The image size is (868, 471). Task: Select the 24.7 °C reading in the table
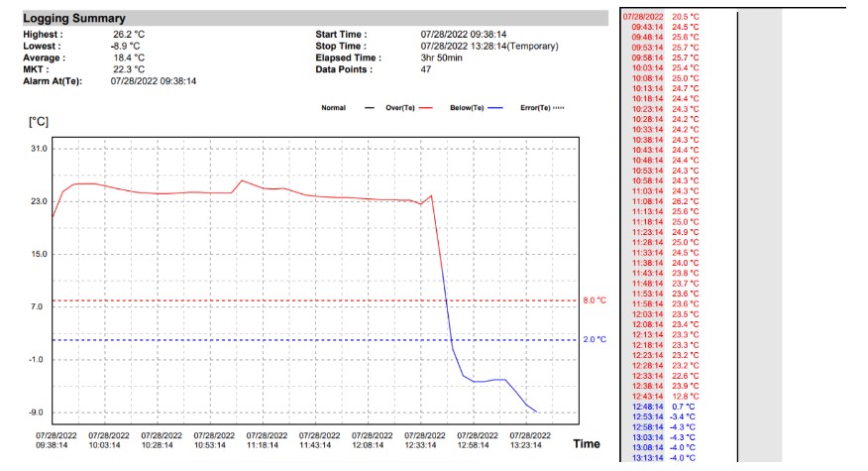click(686, 88)
